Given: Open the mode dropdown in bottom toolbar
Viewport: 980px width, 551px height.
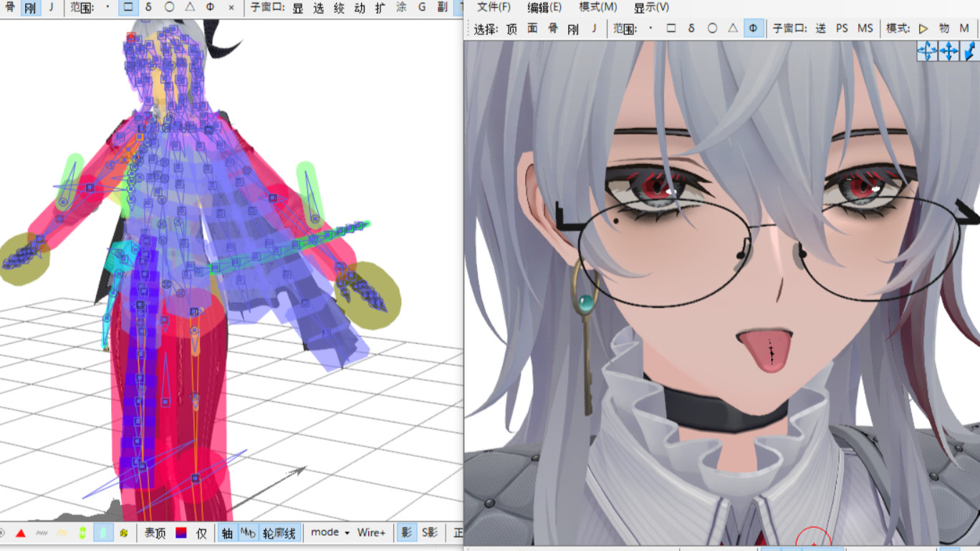Looking at the screenshot, I should (330, 532).
